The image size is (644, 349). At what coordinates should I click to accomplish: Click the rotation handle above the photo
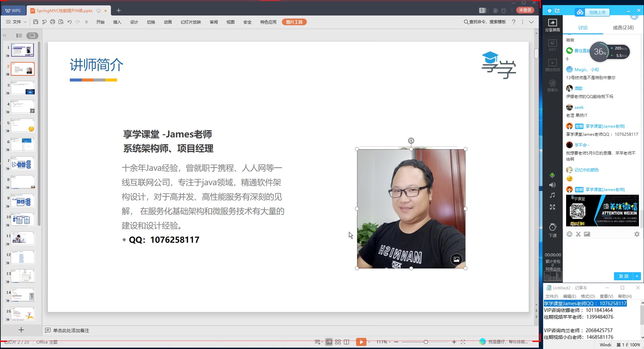pyautogui.click(x=411, y=141)
